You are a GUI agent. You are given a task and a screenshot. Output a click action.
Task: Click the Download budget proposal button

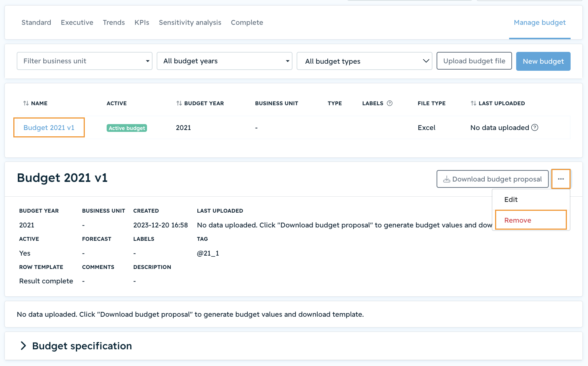492,179
